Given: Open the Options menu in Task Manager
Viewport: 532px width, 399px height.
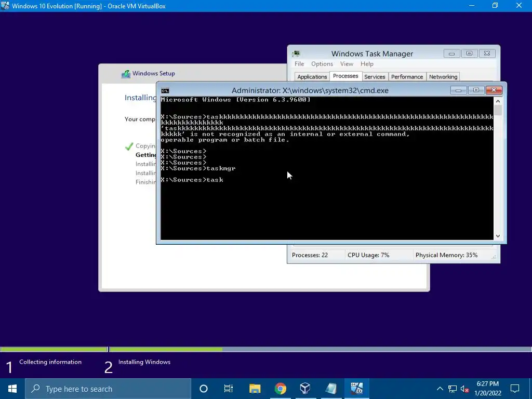Looking at the screenshot, I should (x=322, y=64).
